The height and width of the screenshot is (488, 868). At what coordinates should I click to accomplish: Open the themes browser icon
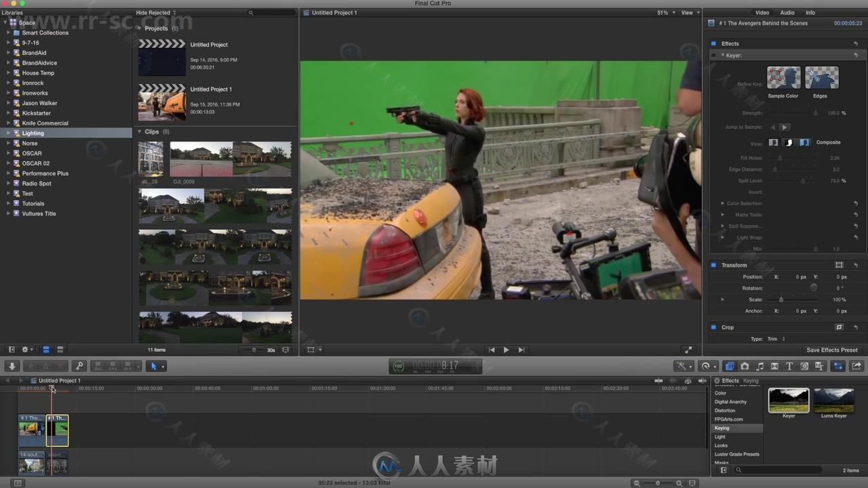click(x=819, y=366)
